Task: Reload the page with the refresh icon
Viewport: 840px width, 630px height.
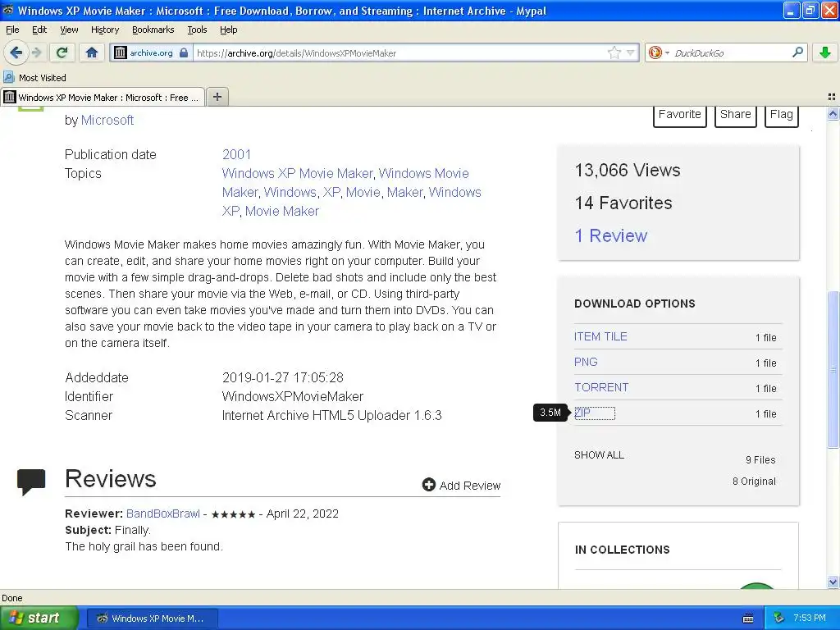Action: coord(62,52)
